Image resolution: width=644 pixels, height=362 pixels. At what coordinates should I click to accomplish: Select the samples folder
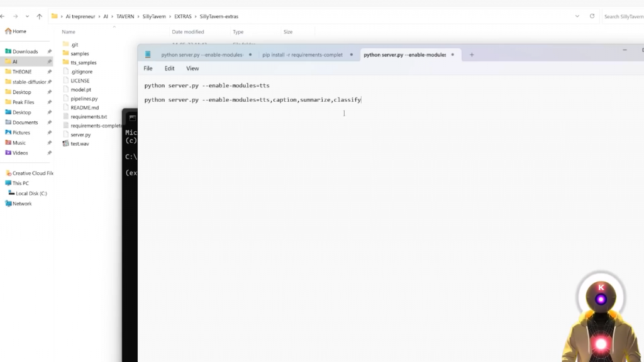click(75, 53)
